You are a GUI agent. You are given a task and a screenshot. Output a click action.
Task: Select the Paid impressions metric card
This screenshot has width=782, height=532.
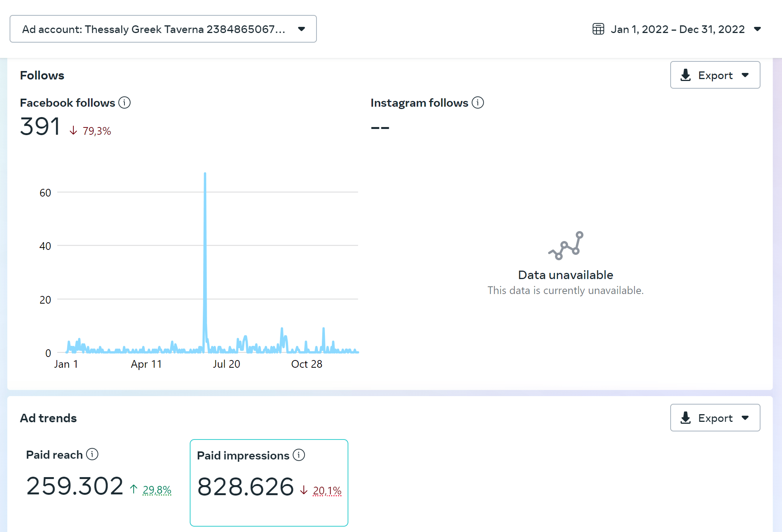pos(269,482)
